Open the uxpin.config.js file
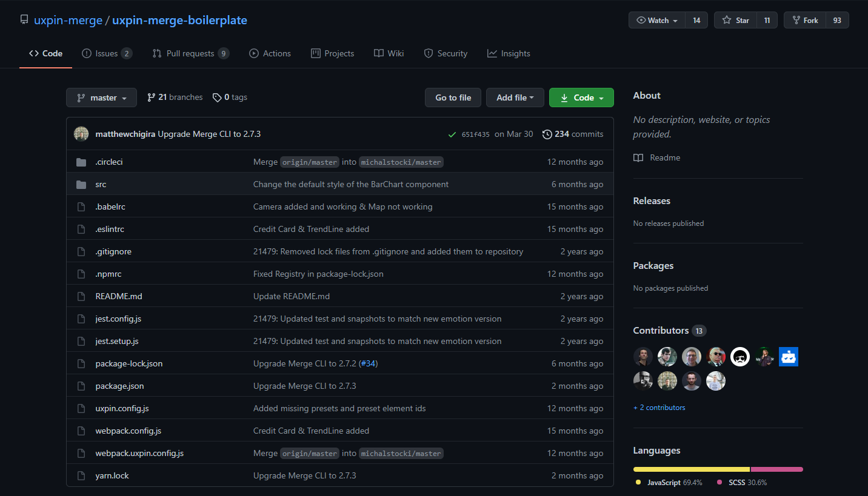 [x=122, y=408]
